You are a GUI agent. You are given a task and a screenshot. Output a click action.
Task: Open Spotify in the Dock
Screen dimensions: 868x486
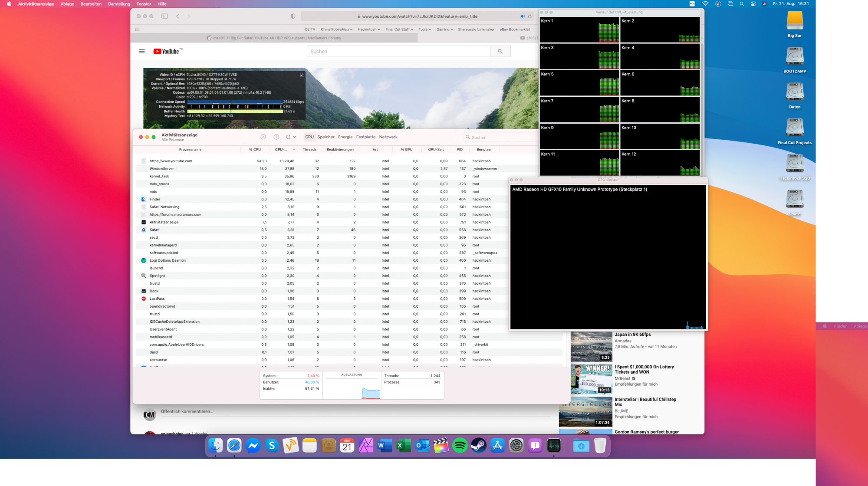[x=460, y=445]
